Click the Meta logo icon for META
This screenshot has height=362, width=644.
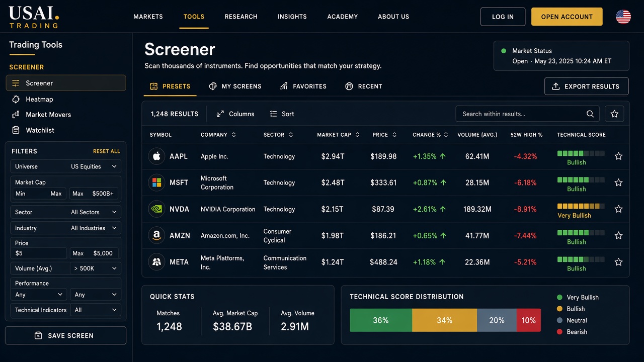[156, 262]
